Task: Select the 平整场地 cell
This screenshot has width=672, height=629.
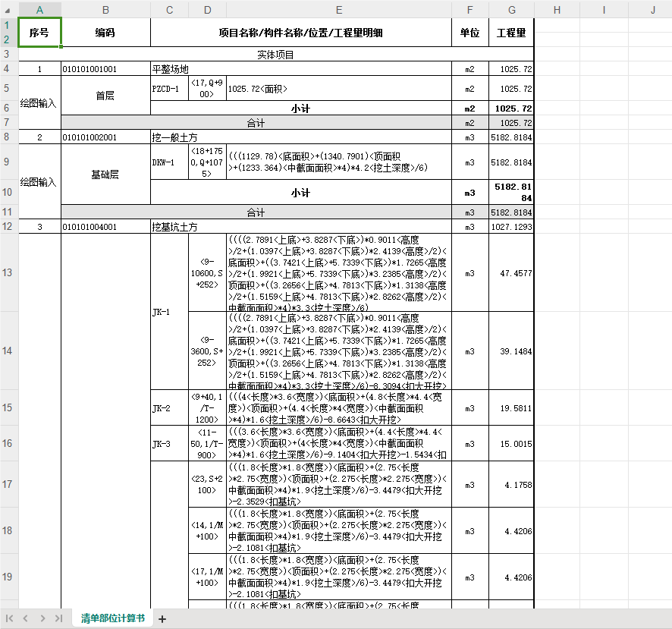Action: point(301,68)
